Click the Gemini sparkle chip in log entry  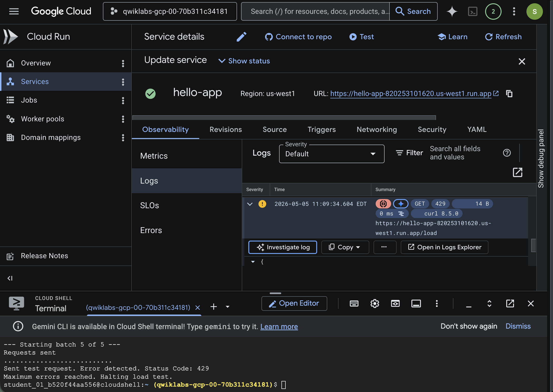point(401,204)
